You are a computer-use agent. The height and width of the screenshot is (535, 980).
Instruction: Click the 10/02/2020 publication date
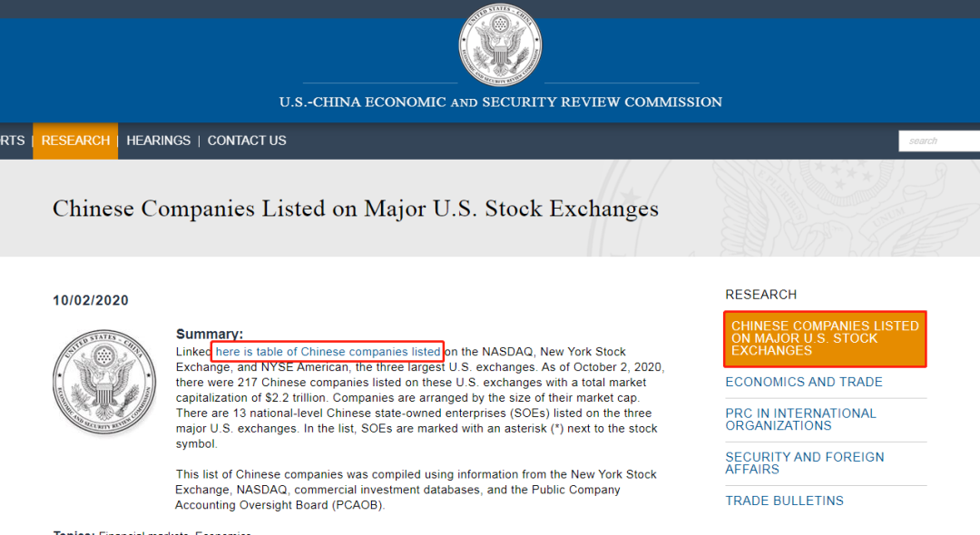tap(91, 300)
